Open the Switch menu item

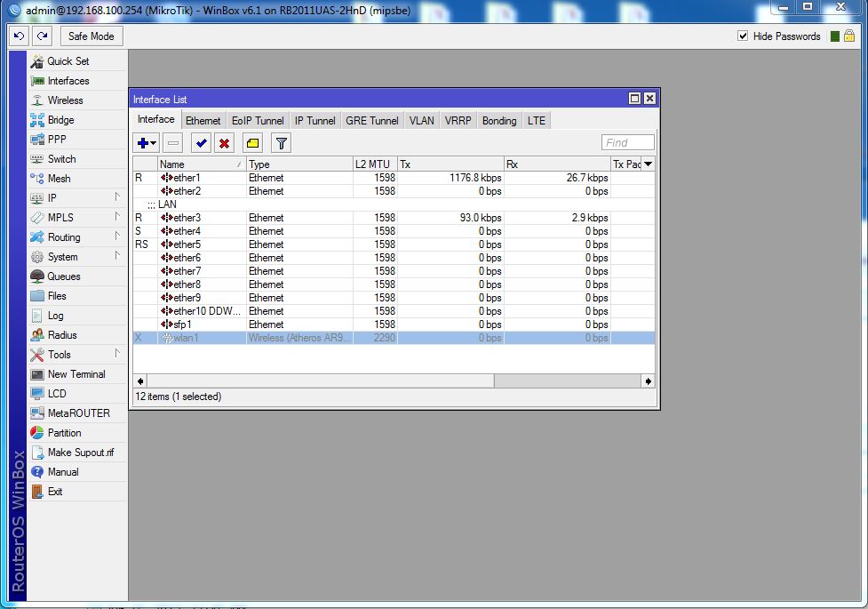coord(77,159)
